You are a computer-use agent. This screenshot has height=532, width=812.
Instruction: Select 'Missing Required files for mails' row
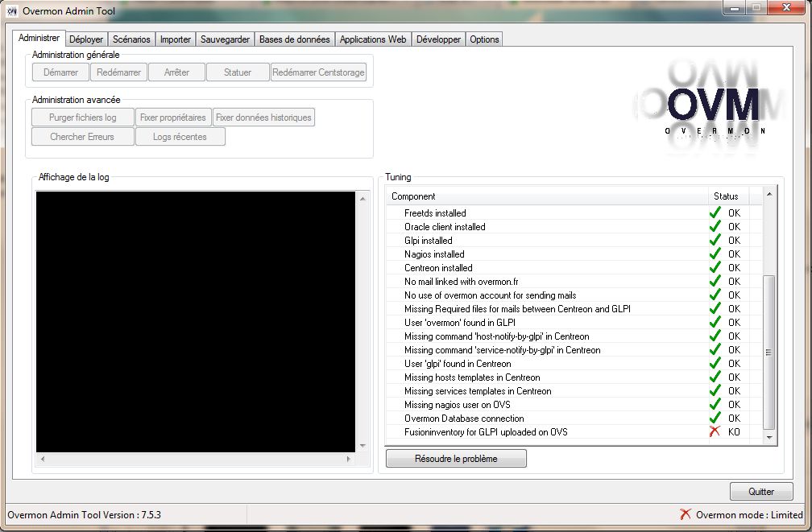(x=574, y=309)
